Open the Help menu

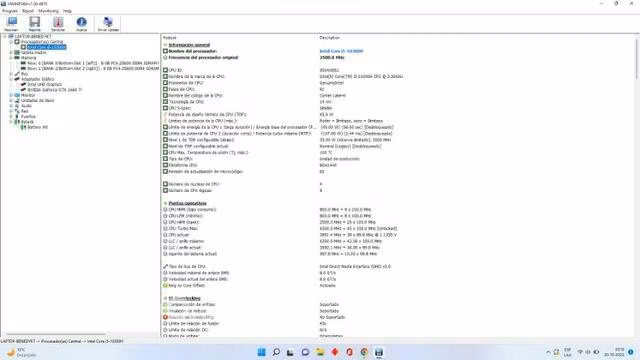point(67,11)
